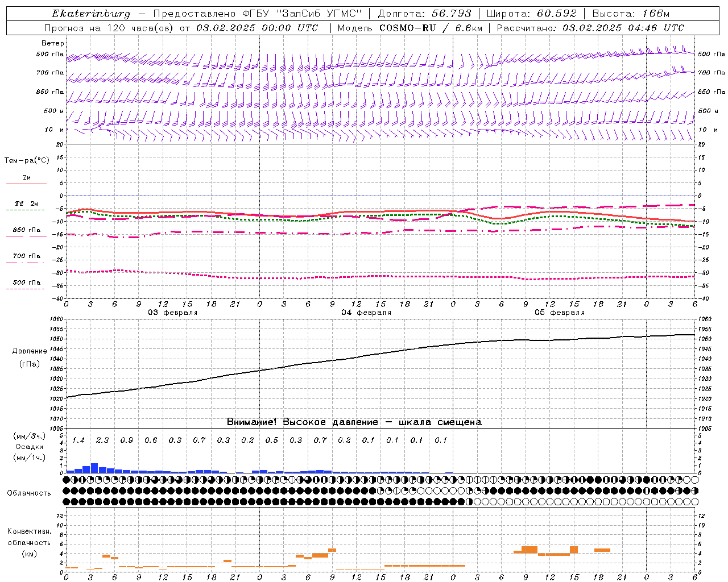Click the "0.9" precipitation value
Image resolution: width=728 pixels, height=582 pixels.
tap(127, 440)
